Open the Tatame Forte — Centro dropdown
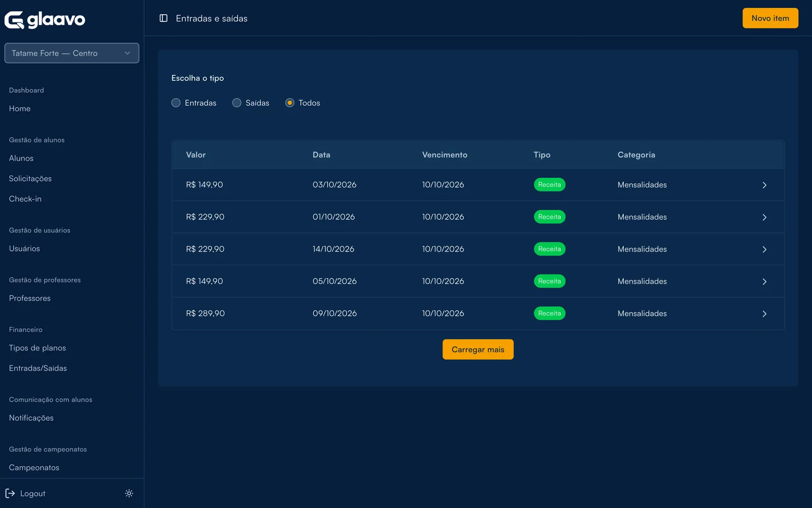 tap(72, 53)
